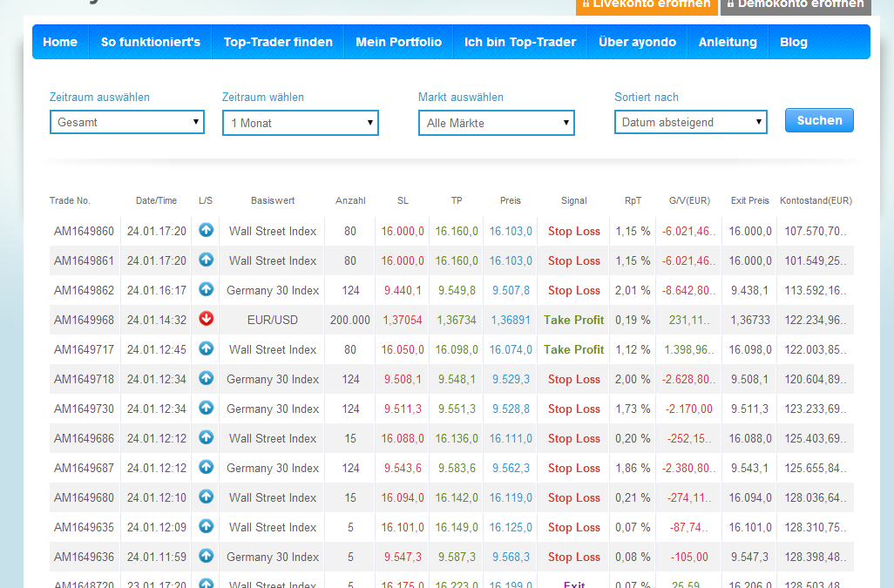Click the Livekonto eröffnen button

(x=647, y=5)
